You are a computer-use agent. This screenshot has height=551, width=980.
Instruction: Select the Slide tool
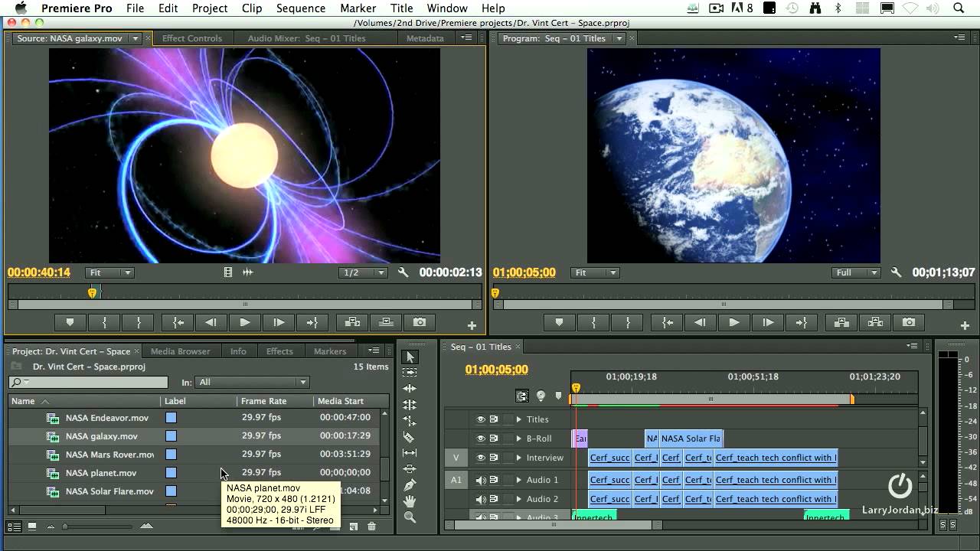point(410,468)
